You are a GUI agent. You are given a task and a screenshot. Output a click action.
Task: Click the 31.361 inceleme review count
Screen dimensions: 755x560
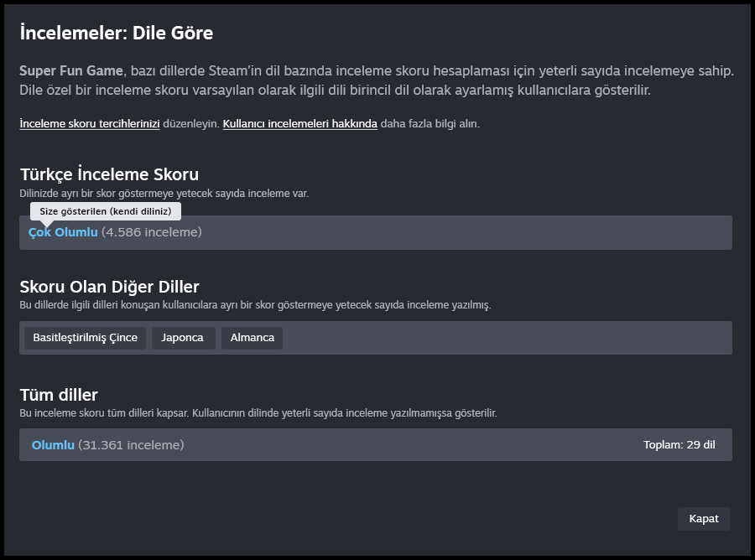click(x=131, y=445)
